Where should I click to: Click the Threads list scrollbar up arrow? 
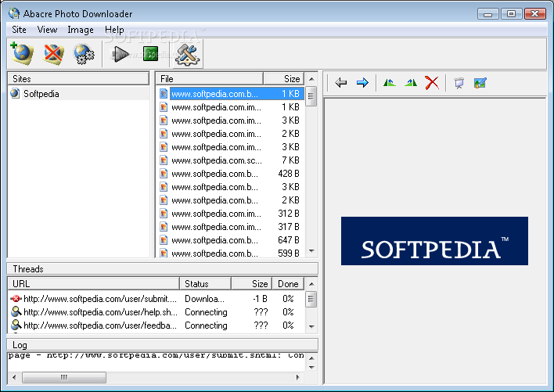311,284
